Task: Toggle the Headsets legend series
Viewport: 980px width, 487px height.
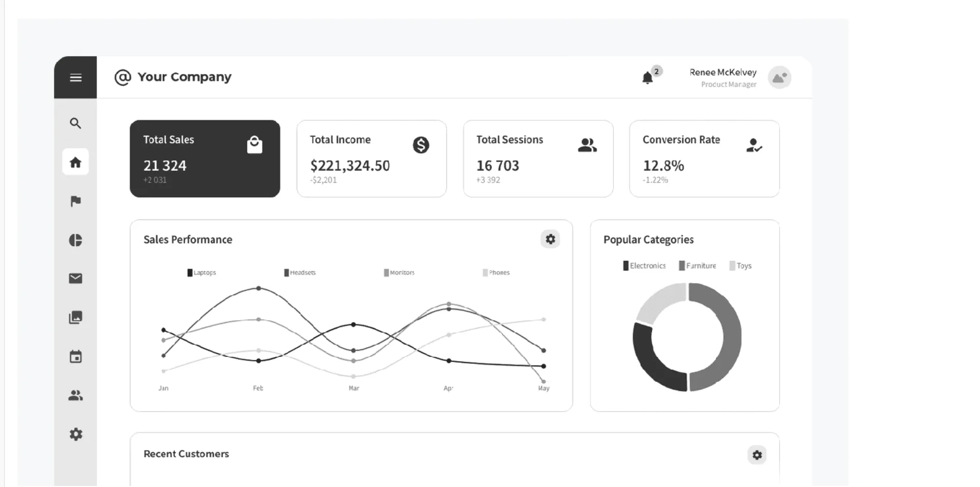Action: point(300,273)
